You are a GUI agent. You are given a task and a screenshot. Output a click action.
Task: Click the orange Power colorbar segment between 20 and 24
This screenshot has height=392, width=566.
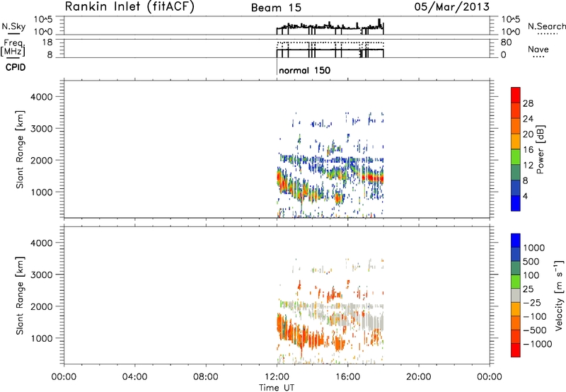tap(516, 126)
